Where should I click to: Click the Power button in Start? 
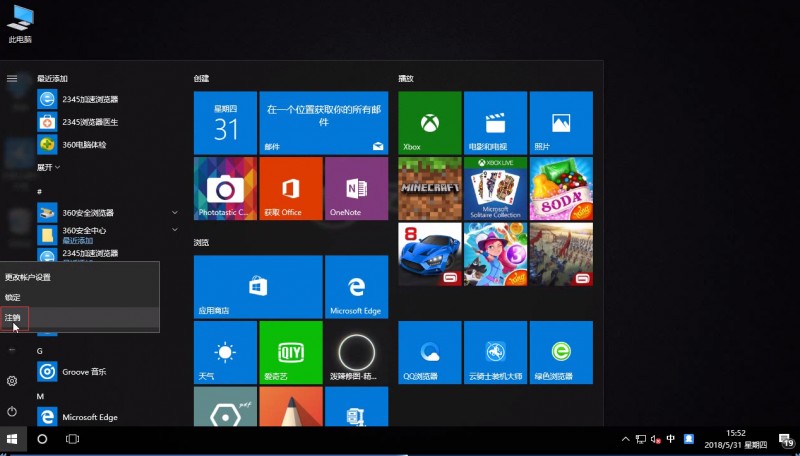(x=12, y=411)
